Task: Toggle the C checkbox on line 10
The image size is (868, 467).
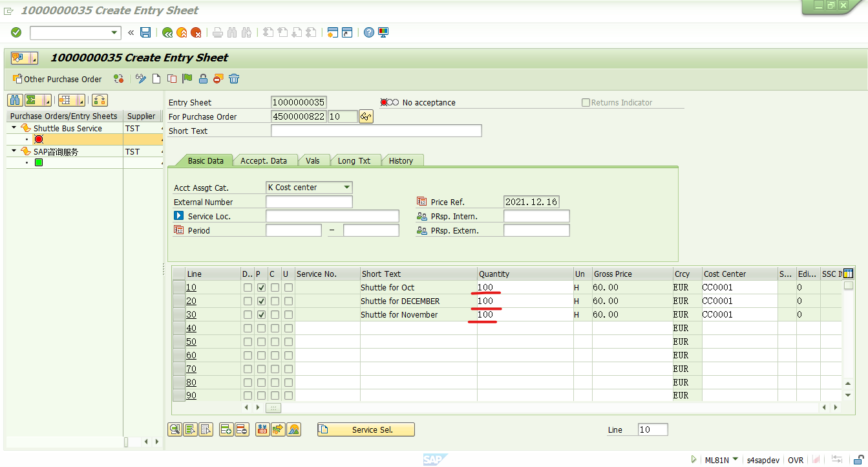Action: [x=275, y=287]
